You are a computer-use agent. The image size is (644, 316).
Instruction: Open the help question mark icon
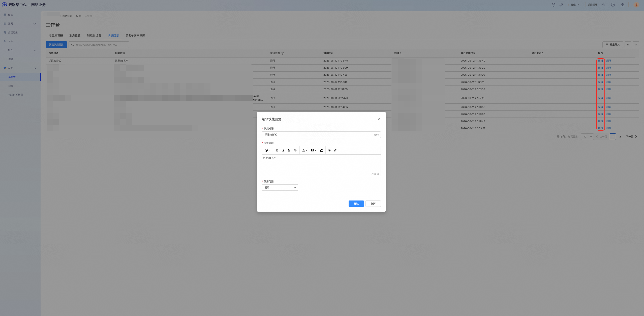[613, 5]
